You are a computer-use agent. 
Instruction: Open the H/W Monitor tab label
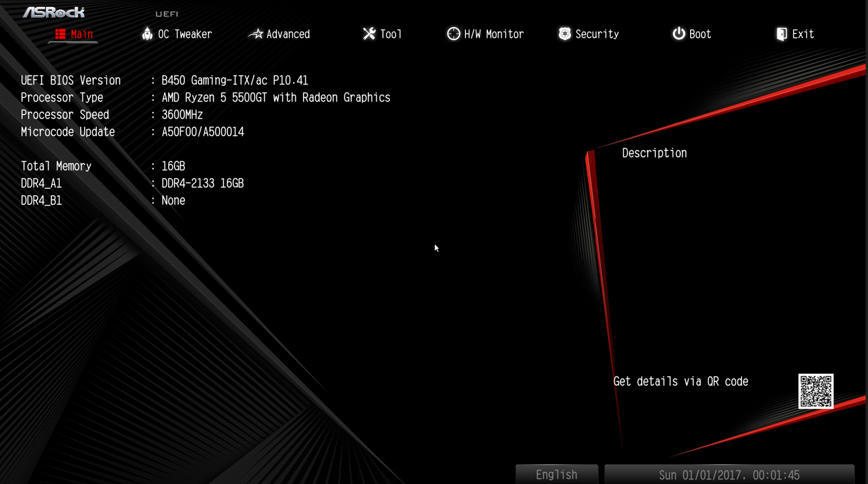click(x=494, y=35)
